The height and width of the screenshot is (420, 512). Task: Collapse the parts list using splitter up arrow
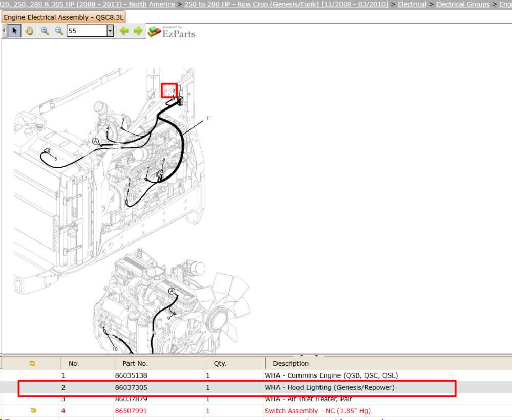click(x=302, y=355)
